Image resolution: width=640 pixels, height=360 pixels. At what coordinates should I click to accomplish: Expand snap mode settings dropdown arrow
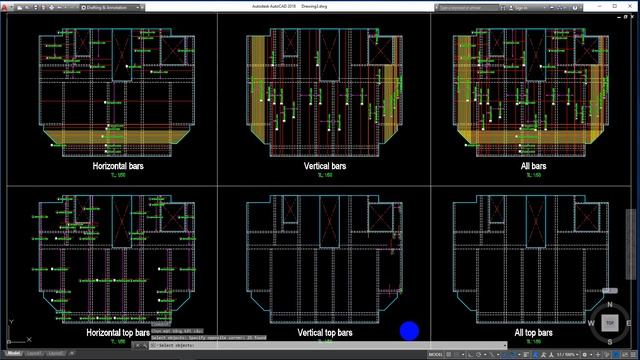463,355
